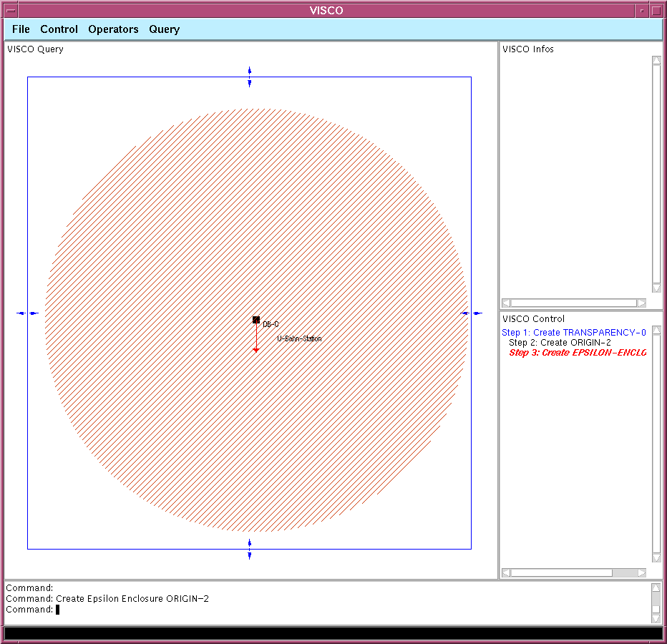
Task: Click the U-Bahn-Station label
Action: point(299,339)
